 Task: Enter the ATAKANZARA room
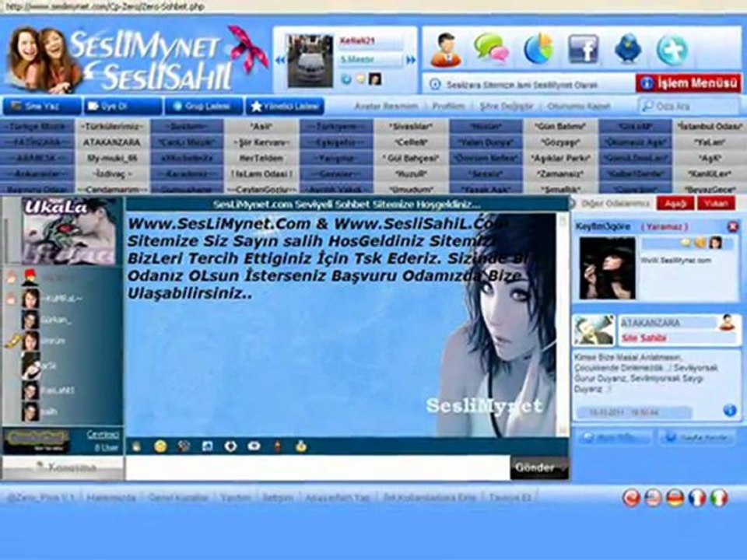112,142
